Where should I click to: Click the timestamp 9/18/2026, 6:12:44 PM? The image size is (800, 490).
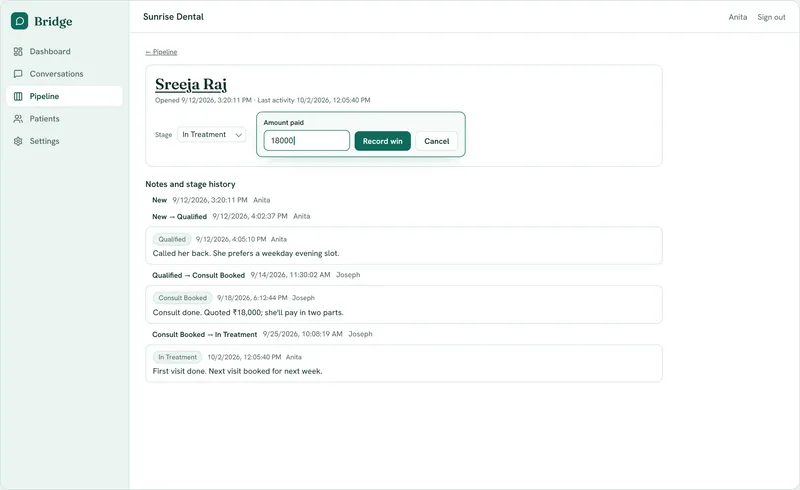252,298
